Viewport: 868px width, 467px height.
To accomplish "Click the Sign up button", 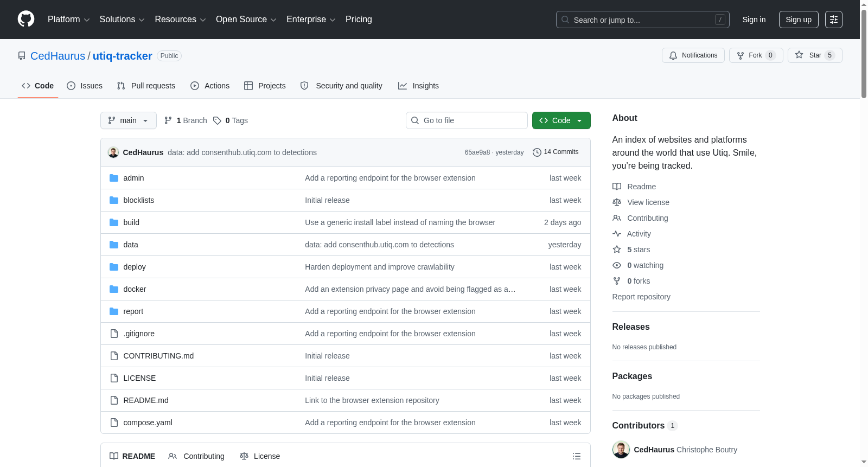I will point(799,20).
